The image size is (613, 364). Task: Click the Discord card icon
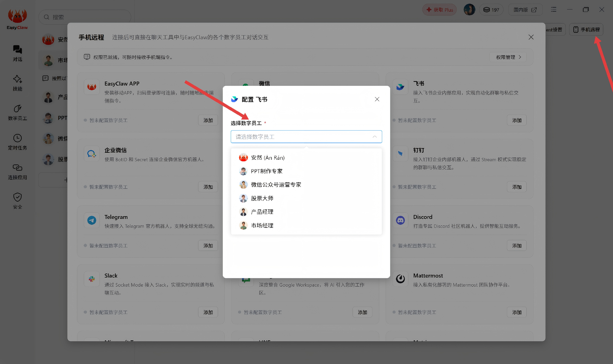pyautogui.click(x=400, y=220)
